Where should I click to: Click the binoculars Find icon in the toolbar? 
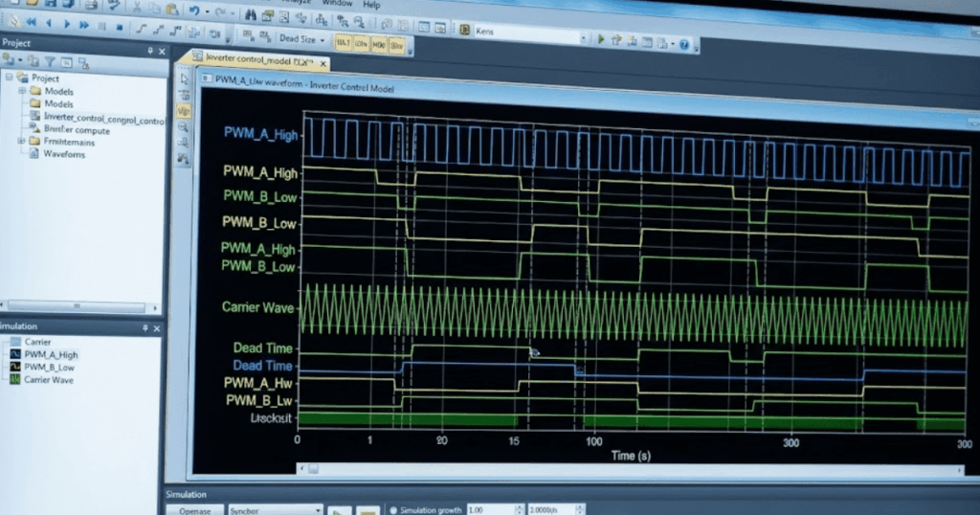(251, 14)
